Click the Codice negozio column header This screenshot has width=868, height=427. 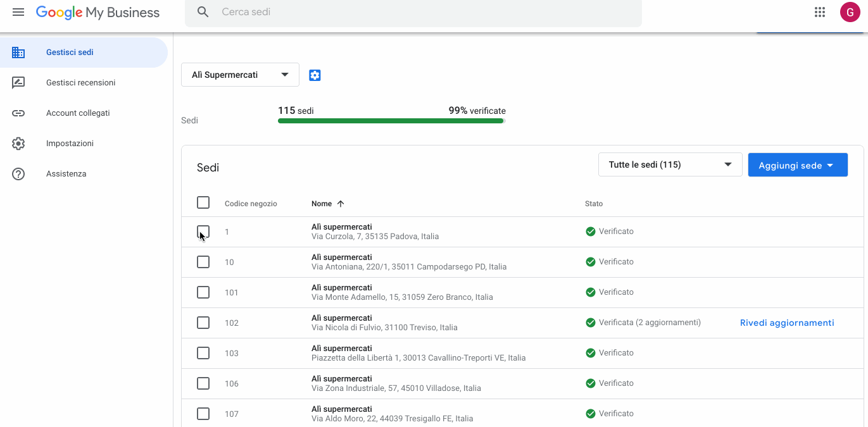click(251, 204)
